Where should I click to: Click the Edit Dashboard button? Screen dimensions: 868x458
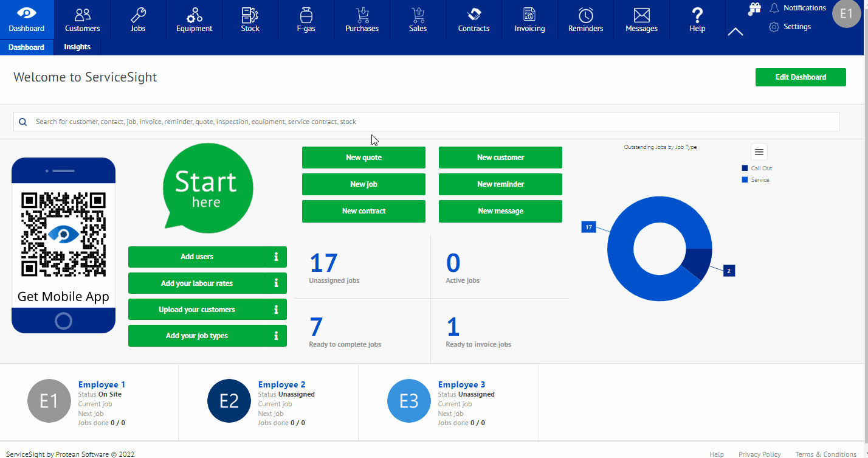[801, 77]
